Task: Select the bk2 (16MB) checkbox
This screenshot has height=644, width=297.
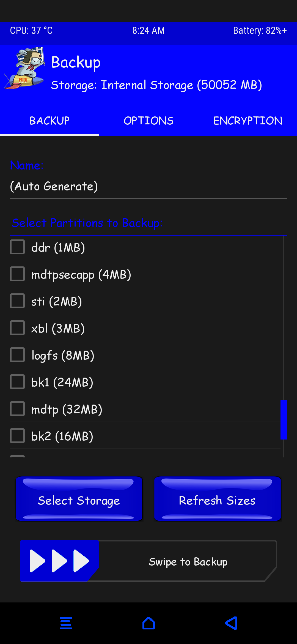Action: [x=17, y=436]
